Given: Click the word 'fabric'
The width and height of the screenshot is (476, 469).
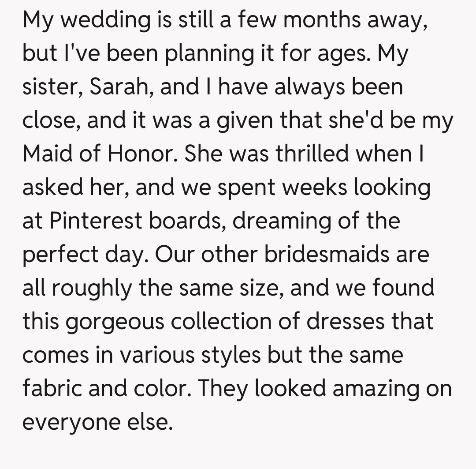Looking at the screenshot, I should (49, 388).
